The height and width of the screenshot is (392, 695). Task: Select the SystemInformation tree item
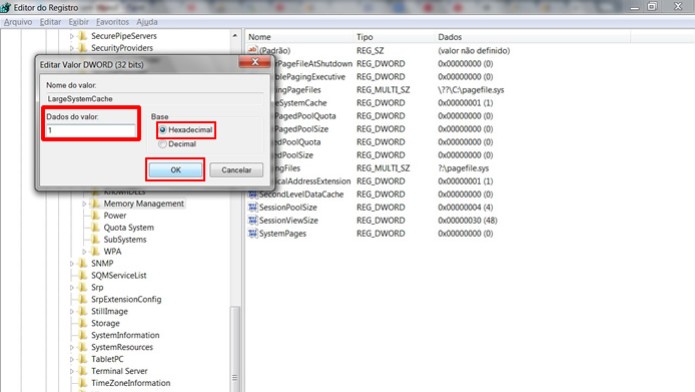coord(125,335)
